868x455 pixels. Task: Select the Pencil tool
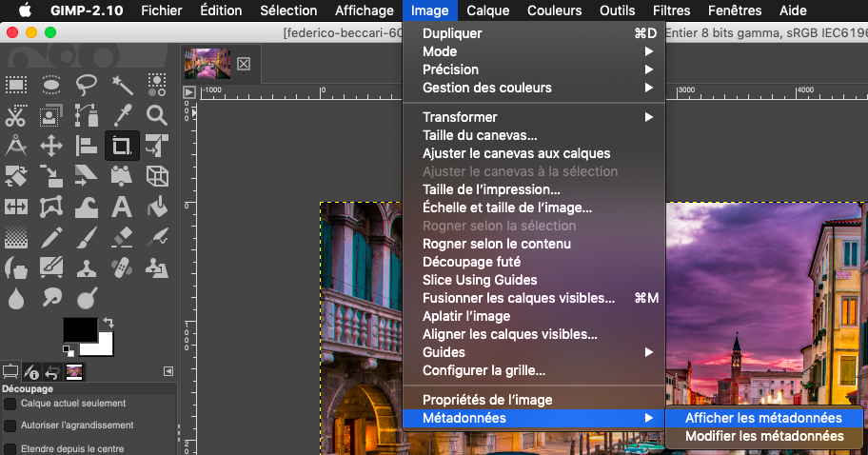[x=51, y=235]
